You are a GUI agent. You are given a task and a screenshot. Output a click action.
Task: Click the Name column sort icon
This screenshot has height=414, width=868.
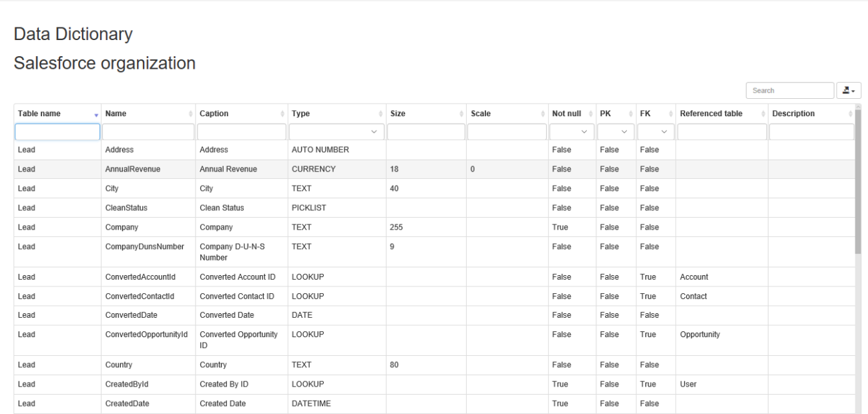tap(190, 115)
